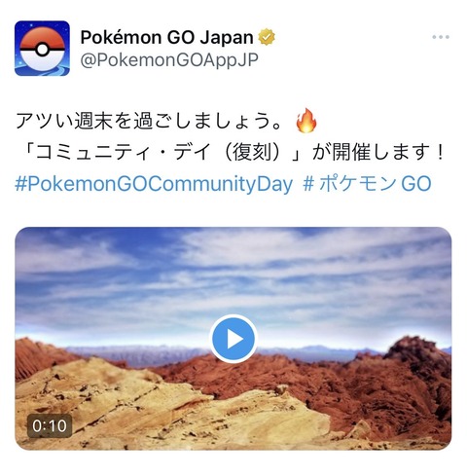Open the Pokémon GO Japan display name
The image size is (467, 476).
point(166,37)
